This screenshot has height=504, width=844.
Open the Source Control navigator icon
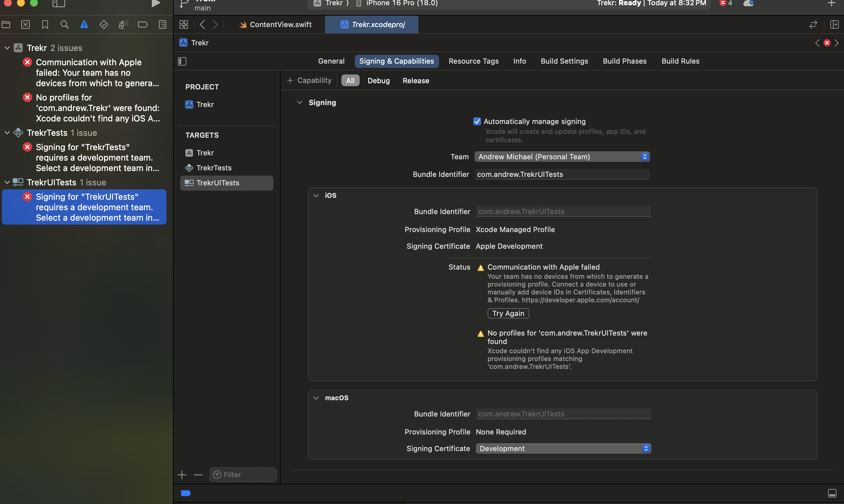coord(25,24)
